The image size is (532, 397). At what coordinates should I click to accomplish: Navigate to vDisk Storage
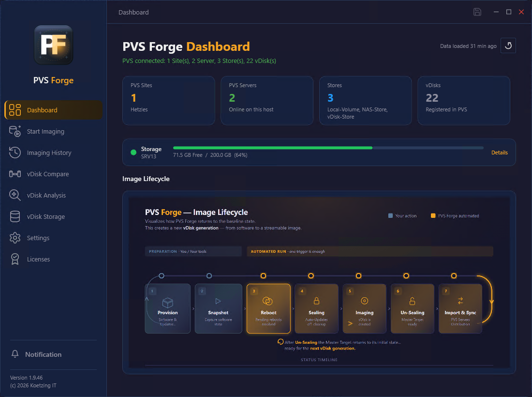53,217
